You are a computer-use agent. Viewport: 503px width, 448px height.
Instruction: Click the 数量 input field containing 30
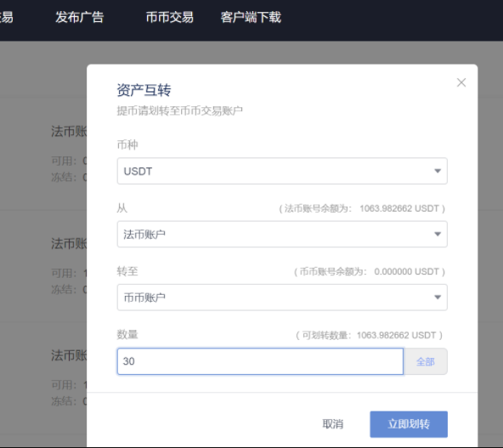[260, 361]
